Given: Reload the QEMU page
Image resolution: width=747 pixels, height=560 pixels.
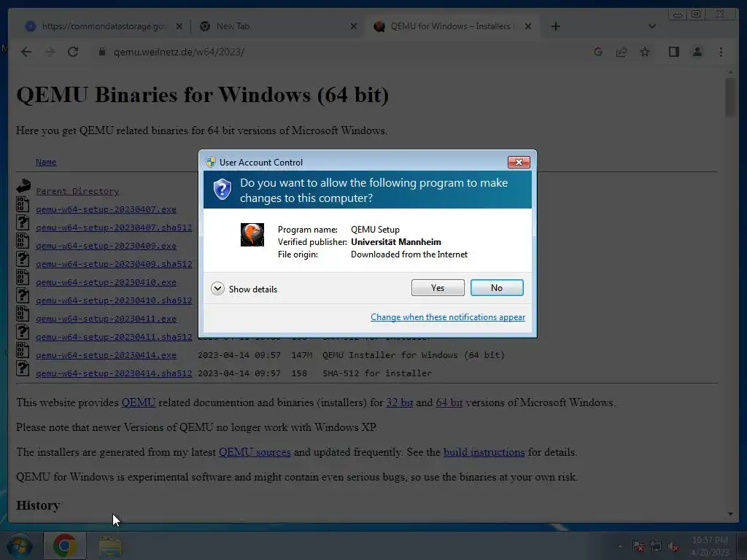Looking at the screenshot, I should pos(73,52).
